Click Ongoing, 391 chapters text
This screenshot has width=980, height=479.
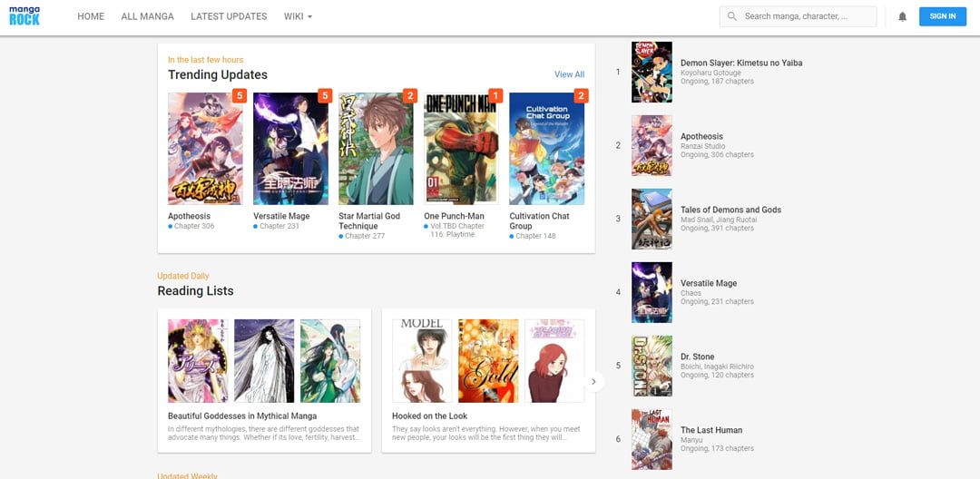click(718, 228)
